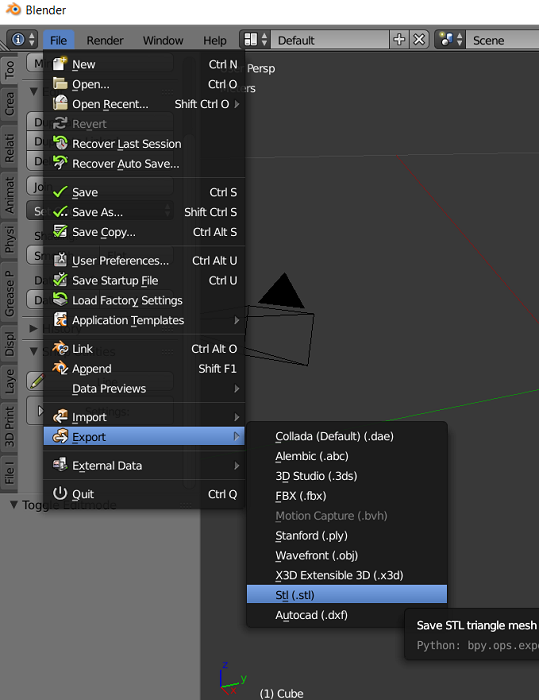The width and height of the screenshot is (539, 700).
Task: Switch to the 3D Print sidebar tab
Action: (x=9, y=426)
